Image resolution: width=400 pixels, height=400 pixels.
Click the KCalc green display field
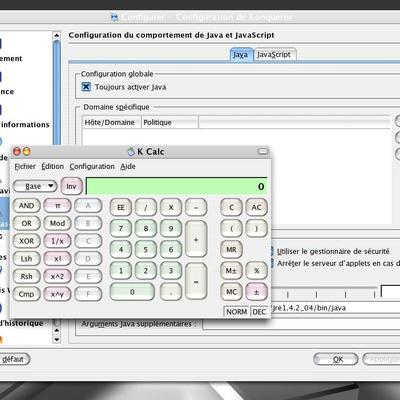177,186
